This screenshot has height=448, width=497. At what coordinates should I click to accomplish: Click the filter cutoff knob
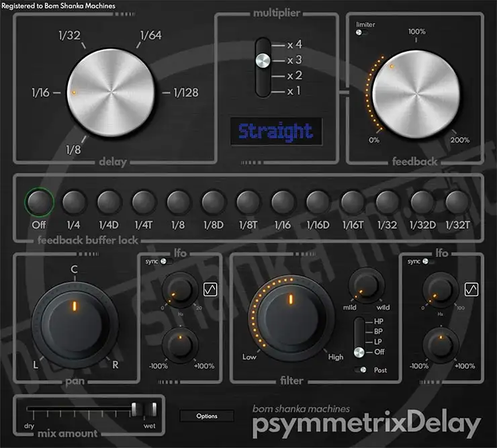click(x=290, y=317)
